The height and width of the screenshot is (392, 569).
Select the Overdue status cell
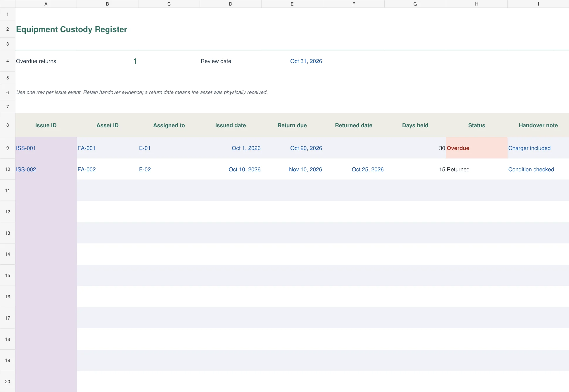pos(477,148)
